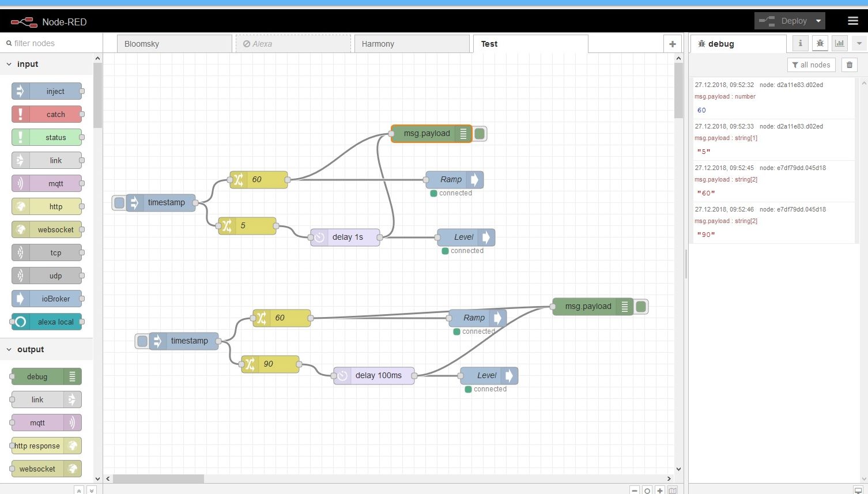This screenshot has height=494, width=868.
Task: Select the link input node in palette
Action: tap(47, 160)
